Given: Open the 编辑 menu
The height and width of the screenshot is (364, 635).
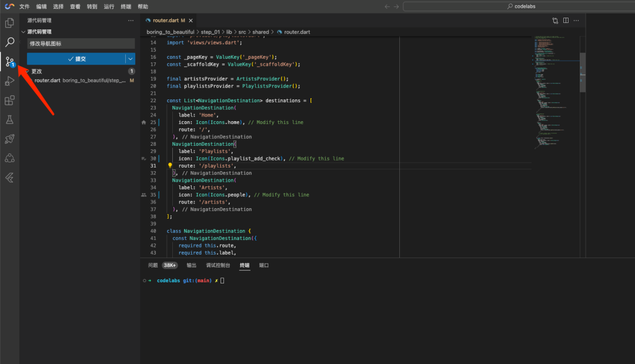Looking at the screenshot, I should pyautogui.click(x=41, y=6).
